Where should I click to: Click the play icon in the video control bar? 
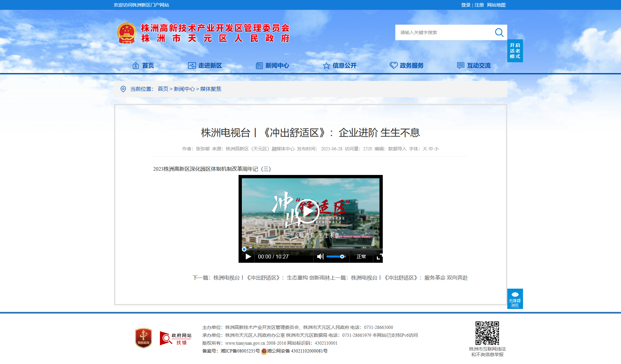pos(248,257)
